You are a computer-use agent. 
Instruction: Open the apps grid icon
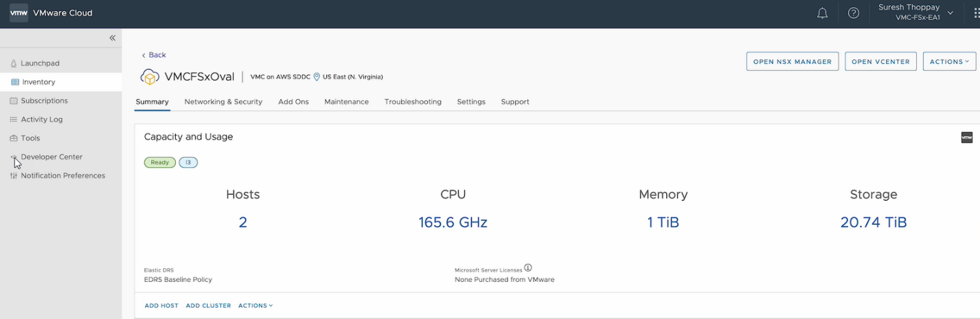[977, 13]
